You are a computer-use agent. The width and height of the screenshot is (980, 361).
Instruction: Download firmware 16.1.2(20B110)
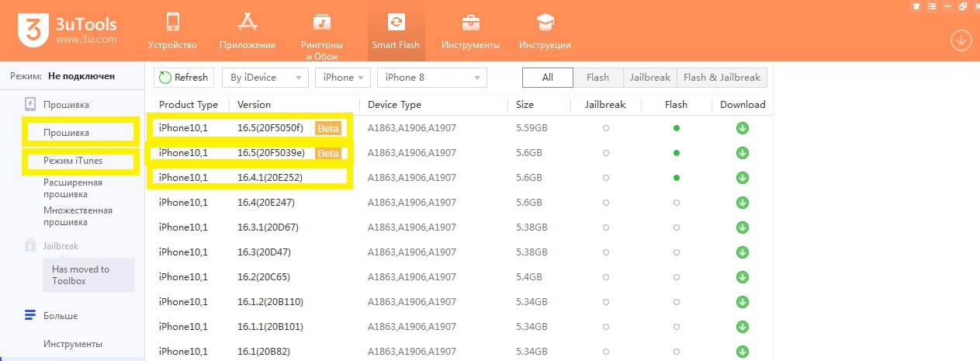click(742, 302)
